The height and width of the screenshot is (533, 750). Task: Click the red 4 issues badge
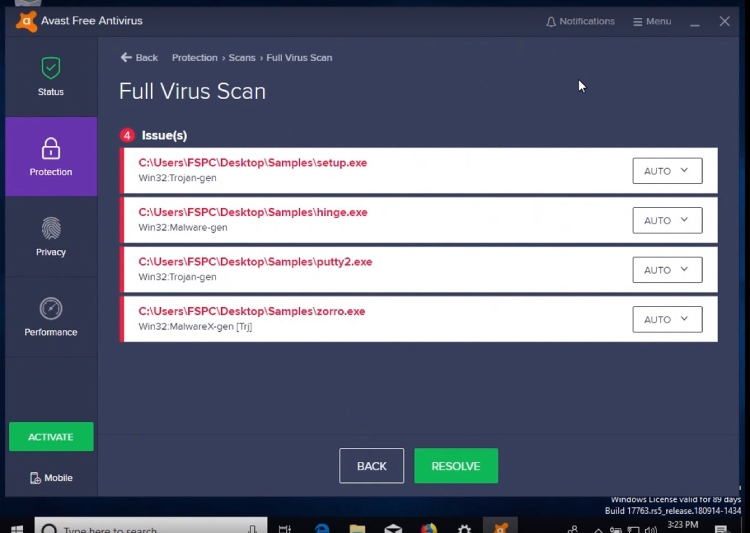(x=127, y=135)
